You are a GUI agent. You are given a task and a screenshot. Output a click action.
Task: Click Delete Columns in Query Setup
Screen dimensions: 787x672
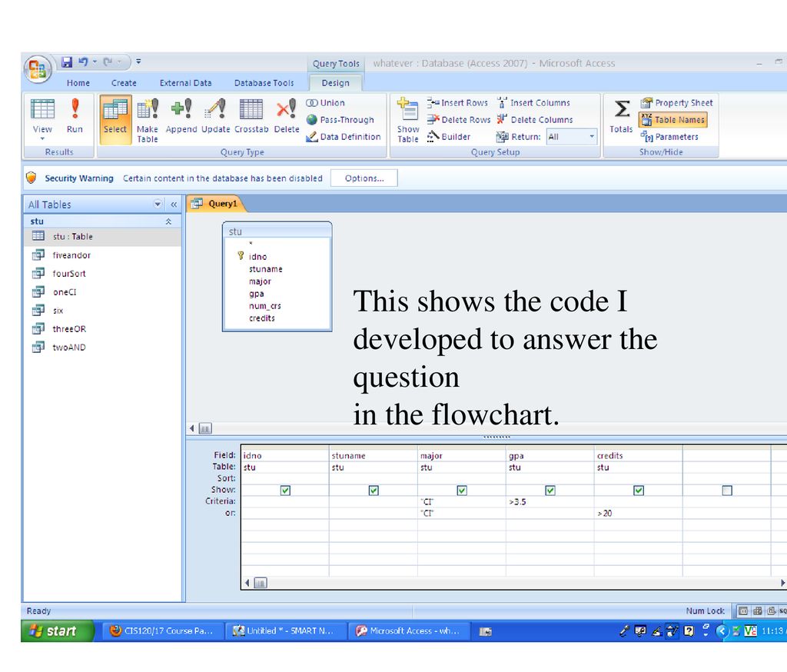[535, 120]
